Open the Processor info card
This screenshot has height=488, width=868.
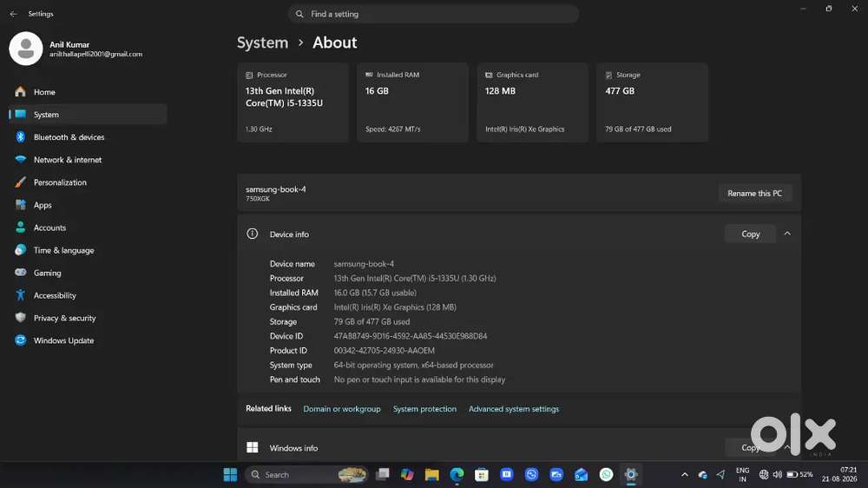(293, 102)
